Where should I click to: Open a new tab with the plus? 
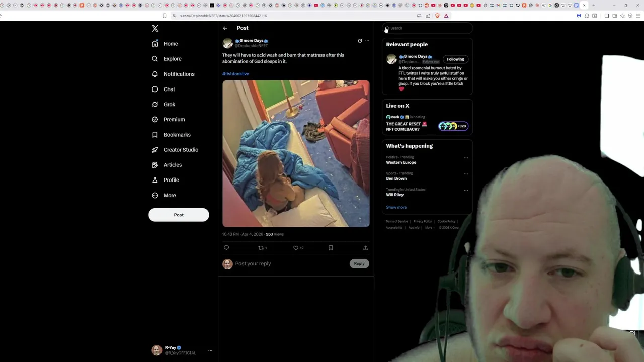594,6
